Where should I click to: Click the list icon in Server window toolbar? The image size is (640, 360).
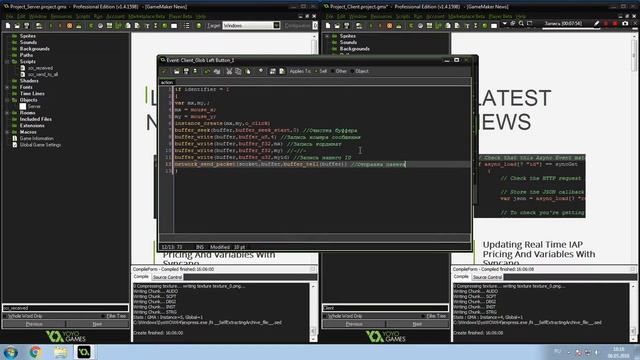187,26
